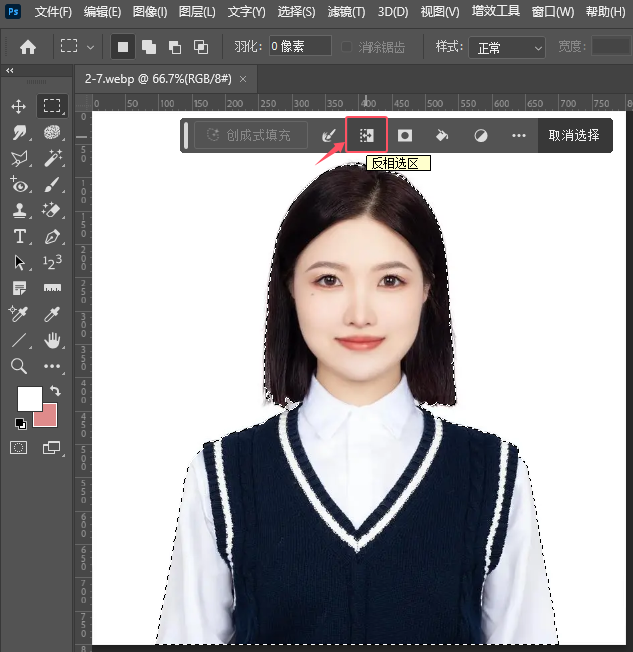Open the 滤镜(T) menu
The width and height of the screenshot is (633, 652).
[x=346, y=12]
